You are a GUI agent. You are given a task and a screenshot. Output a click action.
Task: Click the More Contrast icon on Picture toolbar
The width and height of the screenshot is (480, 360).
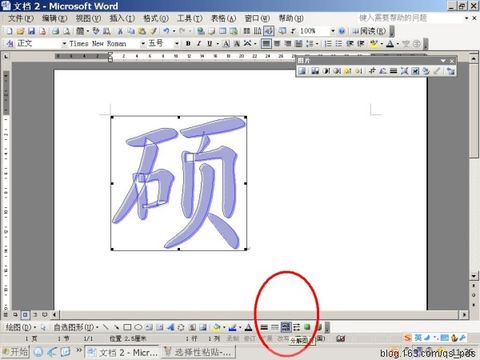pos(326,71)
